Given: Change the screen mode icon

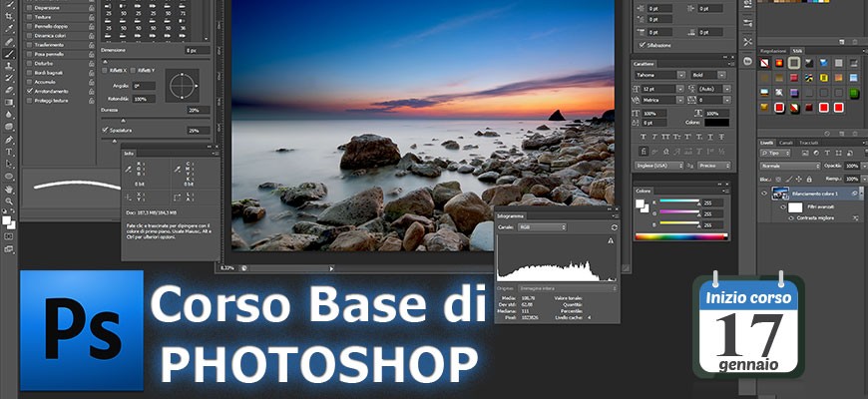Looking at the screenshot, I should [9, 249].
